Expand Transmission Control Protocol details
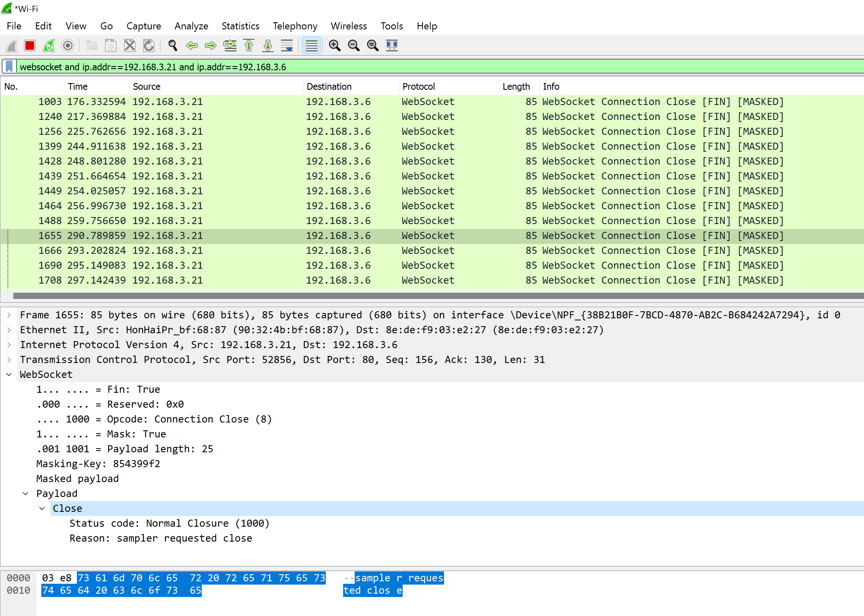The height and width of the screenshot is (616, 864). coord(9,359)
